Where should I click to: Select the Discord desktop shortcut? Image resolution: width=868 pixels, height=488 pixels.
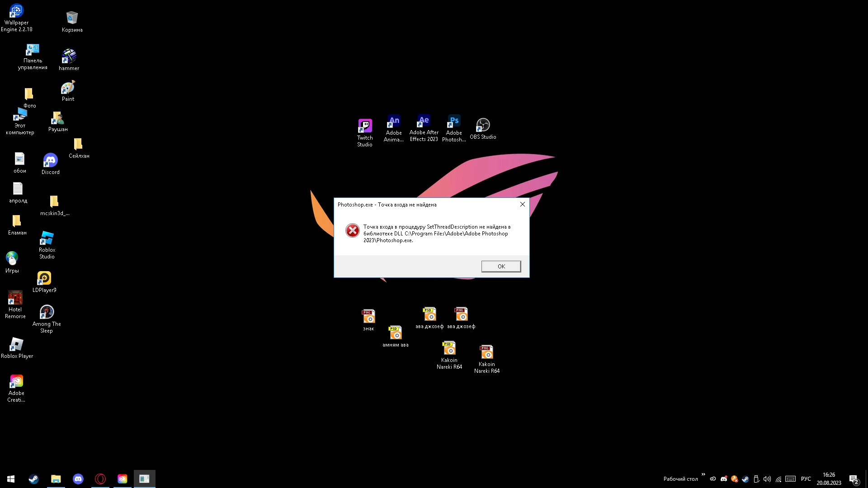tap(50, 164)
